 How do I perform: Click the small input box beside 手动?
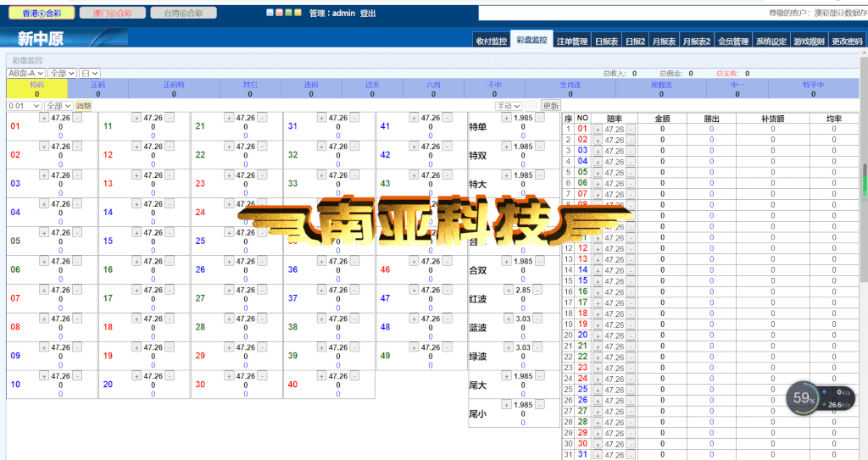coord(531,106)
